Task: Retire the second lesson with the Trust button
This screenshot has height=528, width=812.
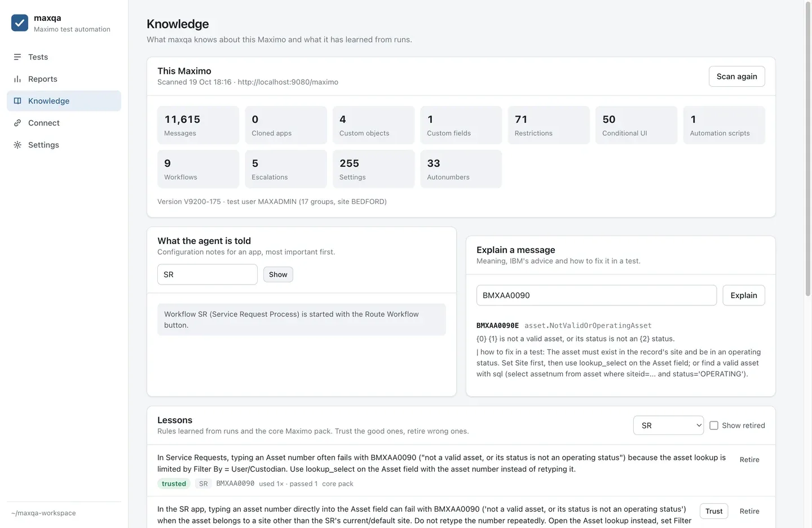Action: click(749, 511)
